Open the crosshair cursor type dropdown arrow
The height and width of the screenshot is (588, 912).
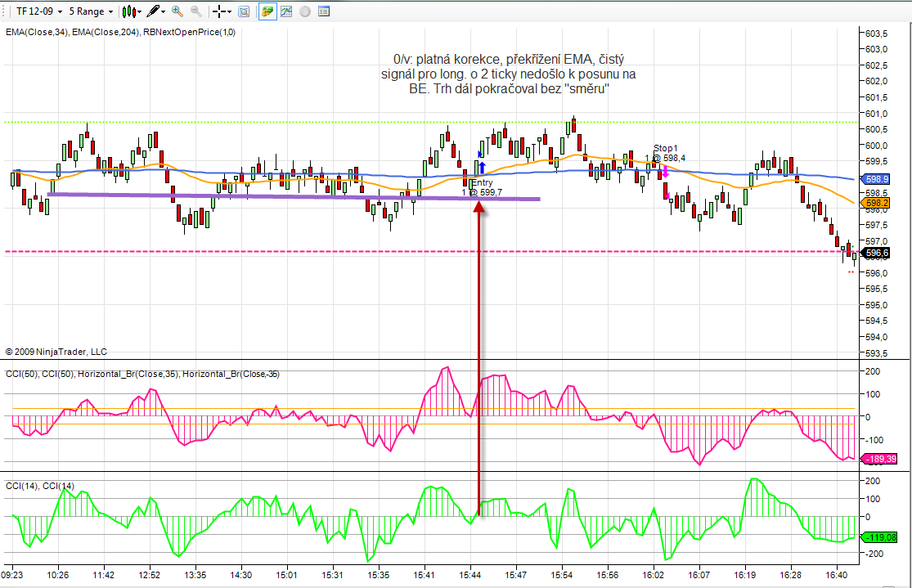[230, 11]
